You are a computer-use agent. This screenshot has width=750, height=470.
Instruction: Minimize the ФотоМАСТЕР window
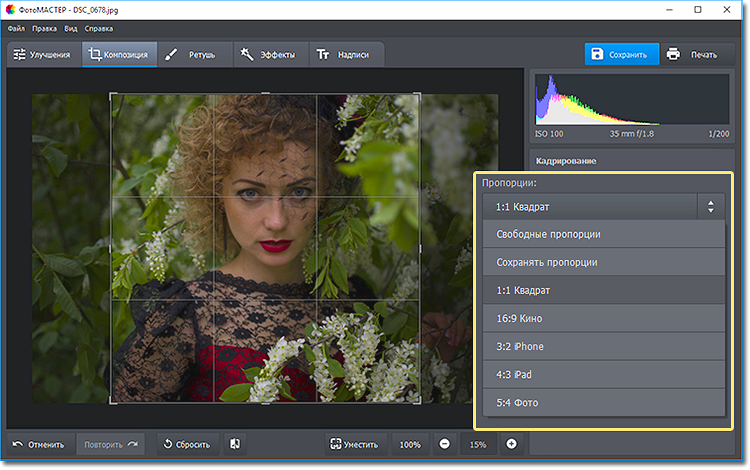(669, 10)
